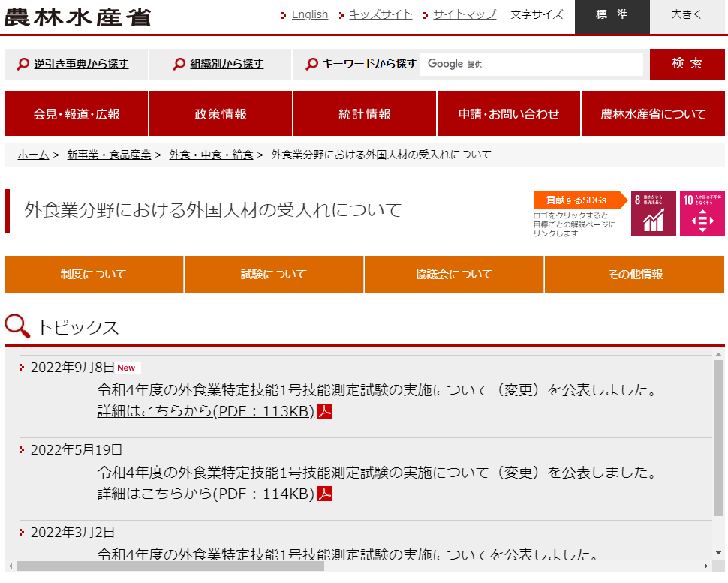Switch text size to 大きく
This screenshot has width=728, height=583.
(x=687, y=15)
